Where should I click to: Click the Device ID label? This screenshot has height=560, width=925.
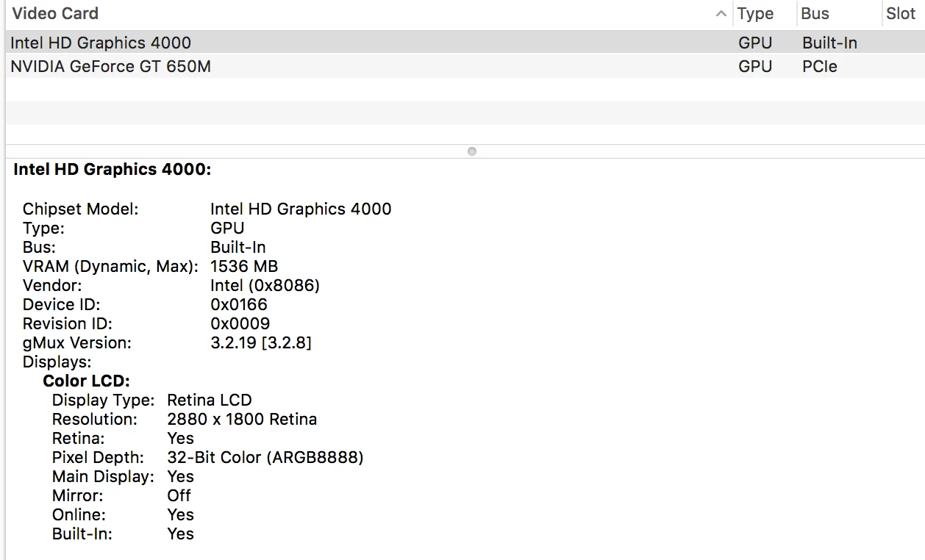61,304
